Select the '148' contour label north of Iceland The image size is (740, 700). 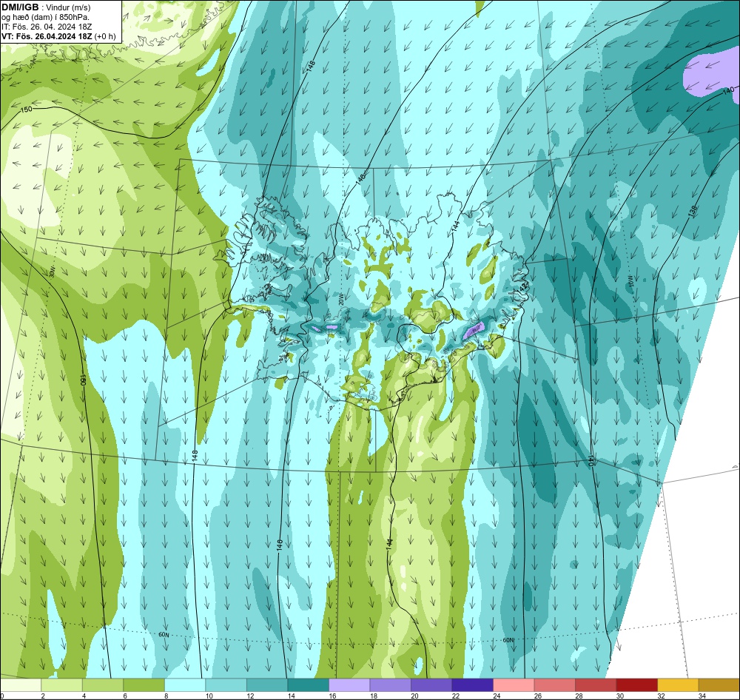310,66
